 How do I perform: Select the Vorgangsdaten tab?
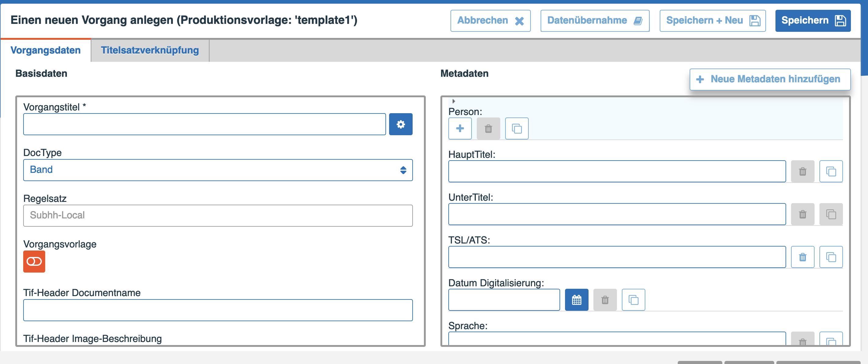click(x=46, y=50)
